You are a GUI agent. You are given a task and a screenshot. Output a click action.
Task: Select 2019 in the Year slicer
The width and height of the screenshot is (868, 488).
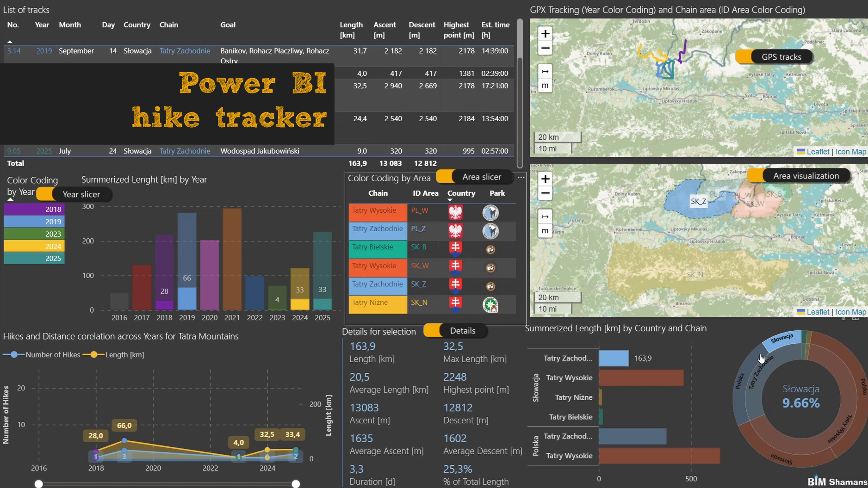33,222
